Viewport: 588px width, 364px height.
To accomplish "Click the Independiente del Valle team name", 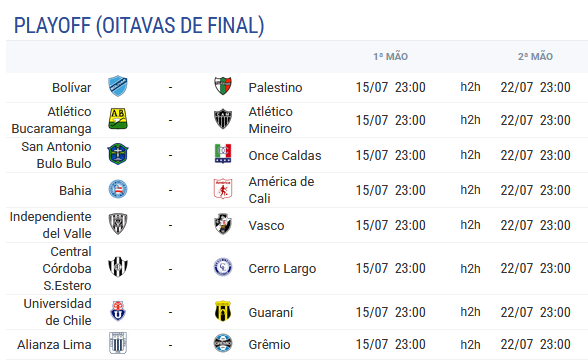I will point(50,225).
